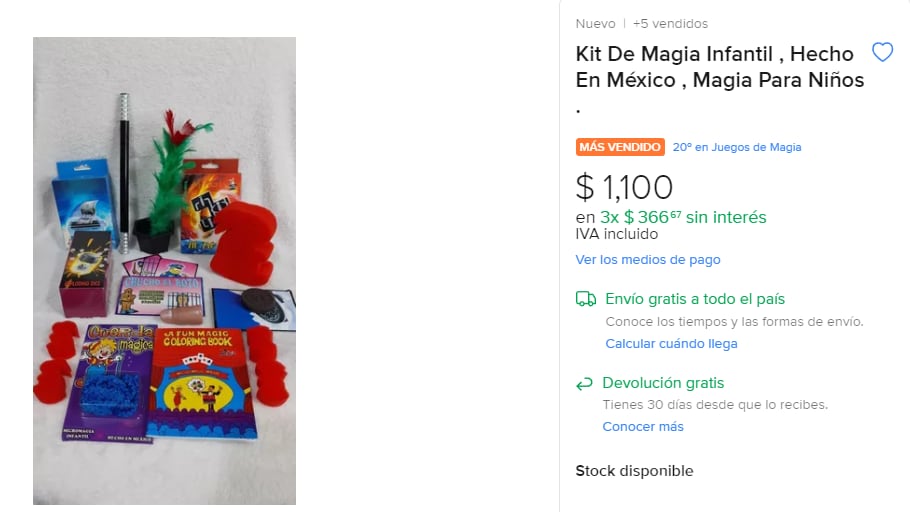
Task: Click the free shipping truck icon
Action: 586,299
